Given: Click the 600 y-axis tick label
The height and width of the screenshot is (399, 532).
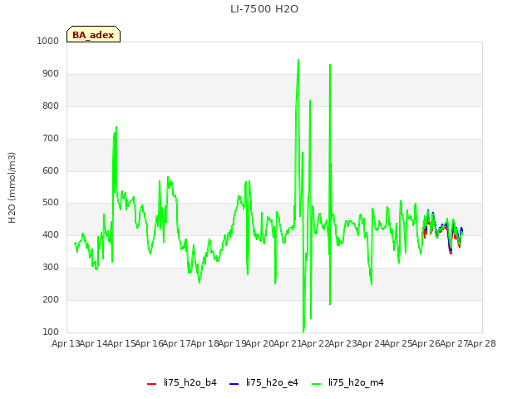Looking at the screenshot, I should tap(51, 170).
